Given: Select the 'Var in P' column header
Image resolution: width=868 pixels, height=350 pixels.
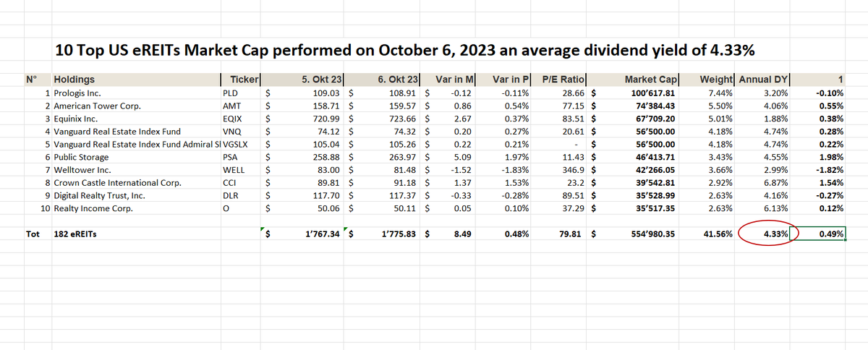Looking at the screenshot, I should [x=511, y=80].
